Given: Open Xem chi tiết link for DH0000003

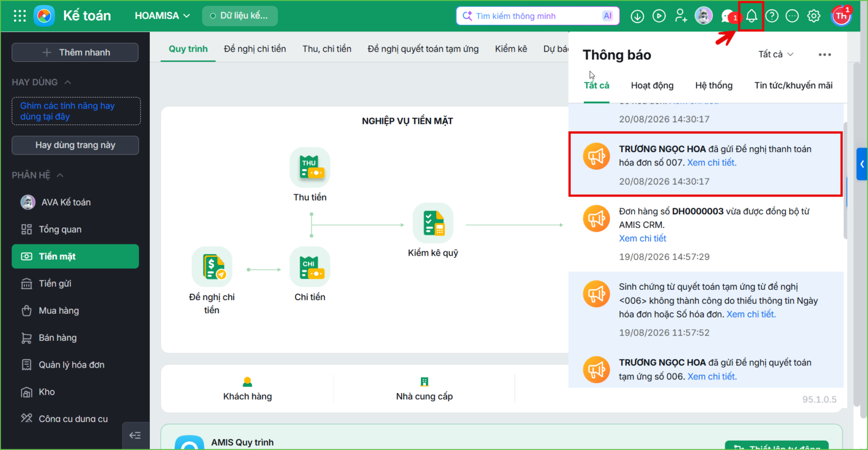Looking at the screenshot, I should point(642,238).
